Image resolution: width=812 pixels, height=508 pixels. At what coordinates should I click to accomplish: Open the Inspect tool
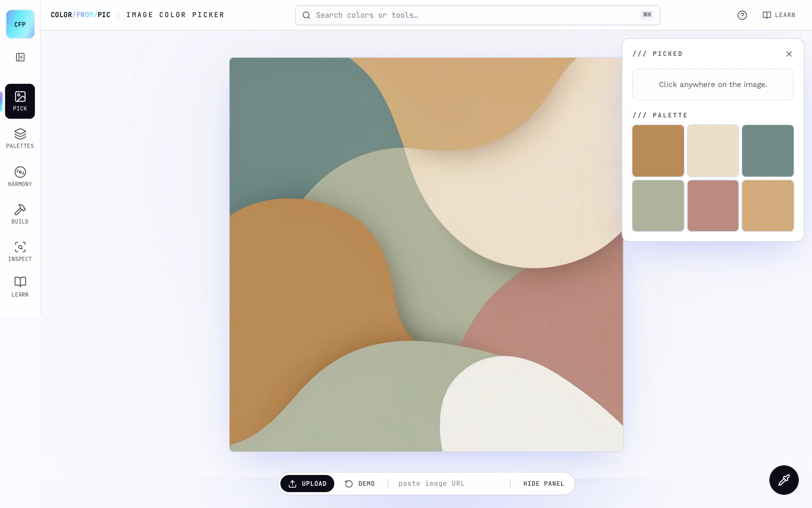(20, 252)
